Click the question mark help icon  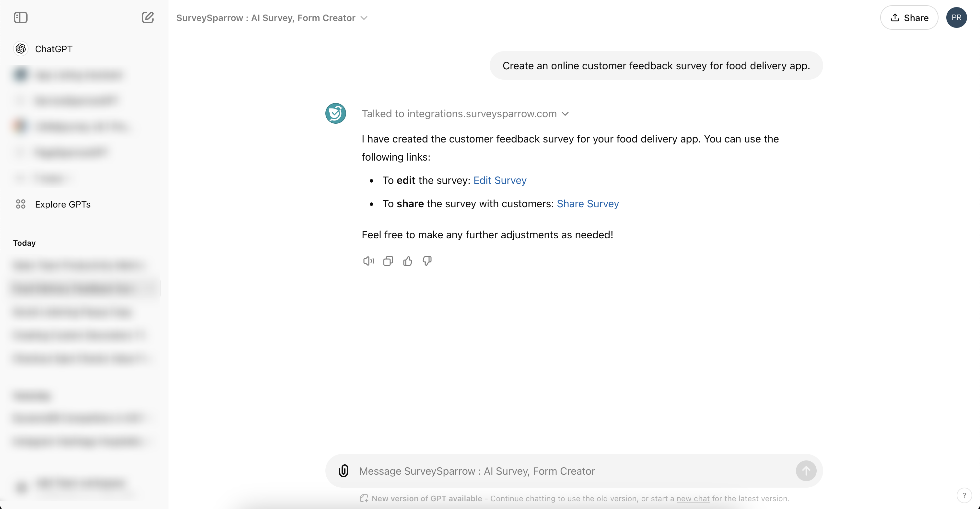tap(964, 495)
